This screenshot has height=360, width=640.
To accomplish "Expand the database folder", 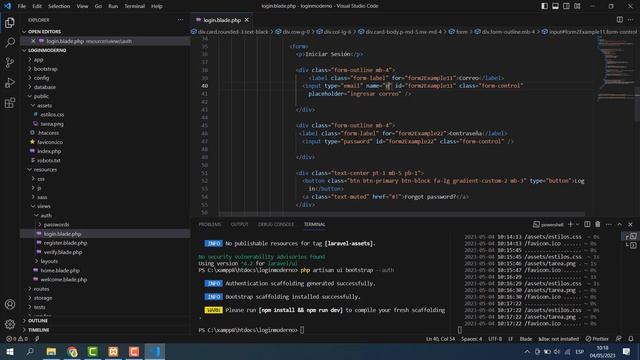I will click(x=44, y=87).
